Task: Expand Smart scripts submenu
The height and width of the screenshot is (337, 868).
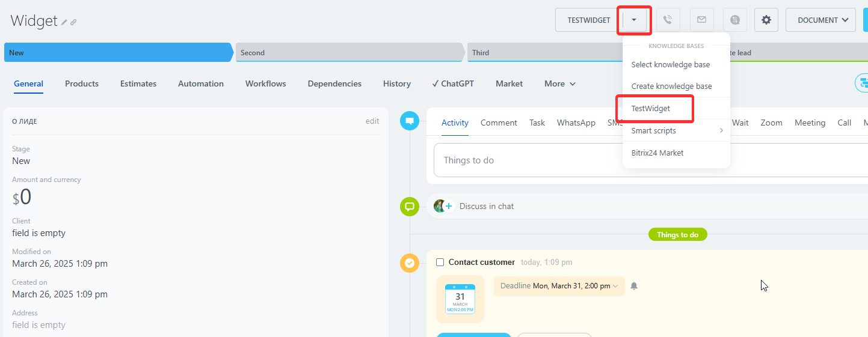Action: click(676, 130)
